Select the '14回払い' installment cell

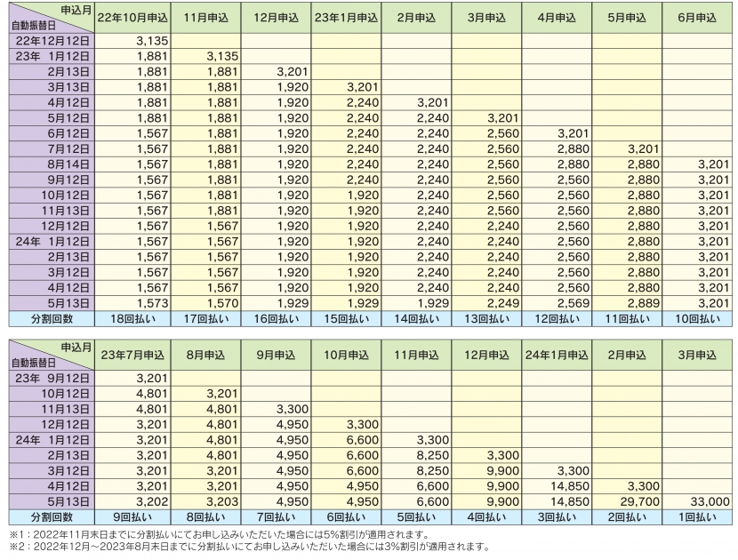(416, 318)
